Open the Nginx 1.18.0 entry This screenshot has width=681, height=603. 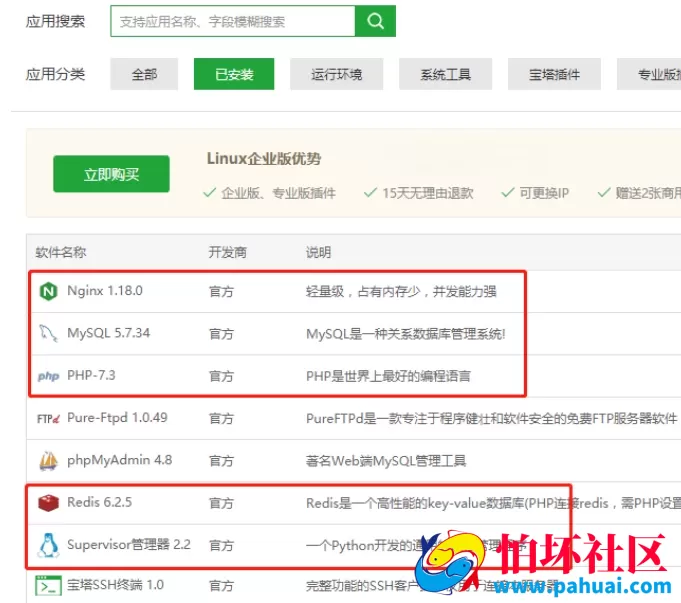105,291
